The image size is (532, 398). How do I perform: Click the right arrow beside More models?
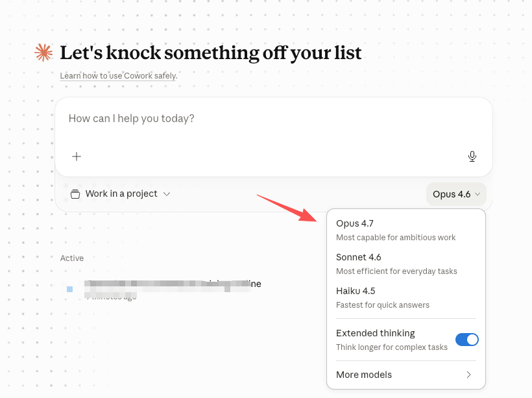[x=469, y=375]
